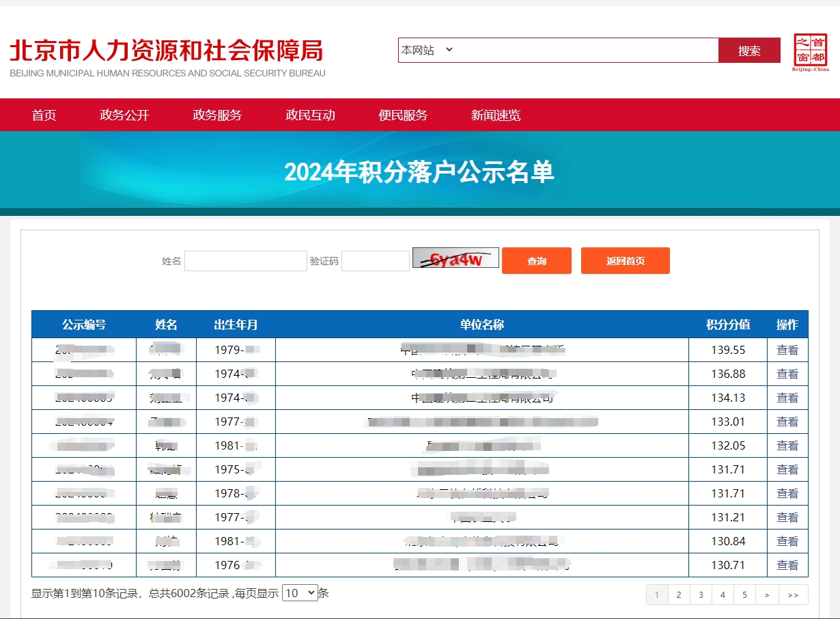840x619 pixels.
Task: Click the 139.55 score cell
Action: 728,350
